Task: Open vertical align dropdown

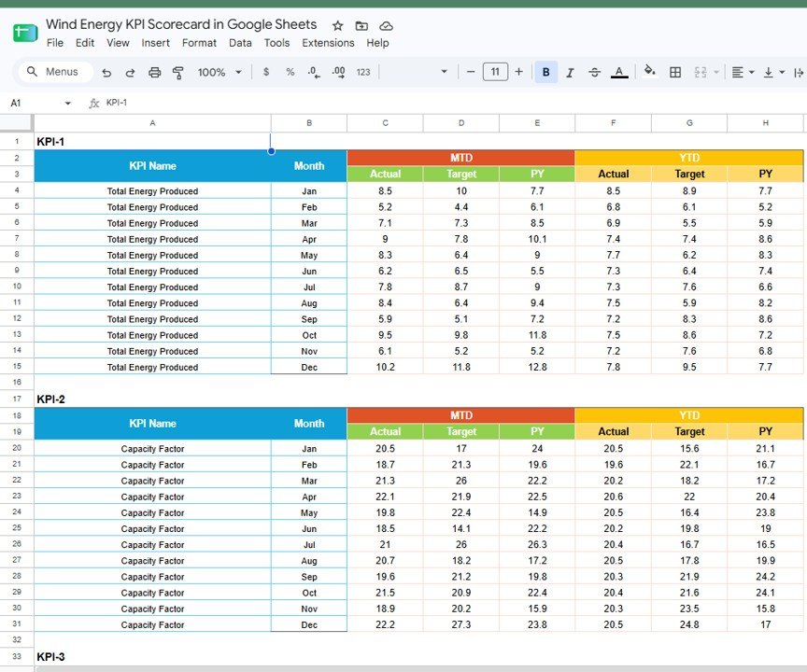Action: tap(773, 73)
